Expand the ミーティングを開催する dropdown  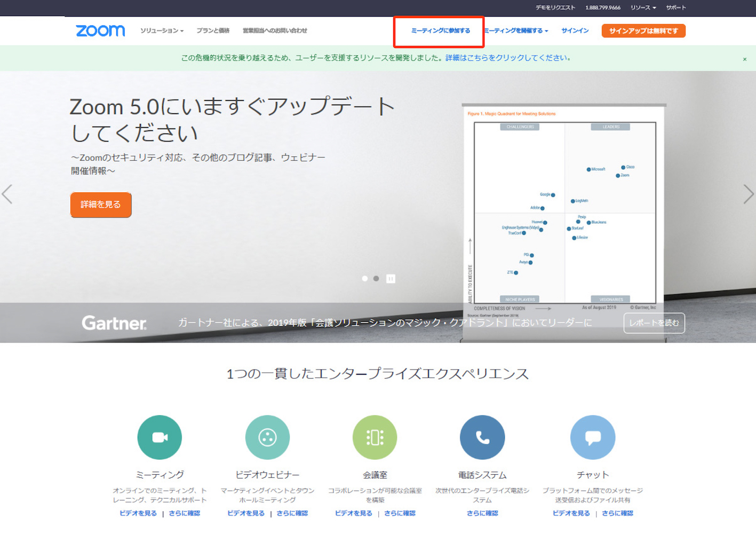coord(516,31)
